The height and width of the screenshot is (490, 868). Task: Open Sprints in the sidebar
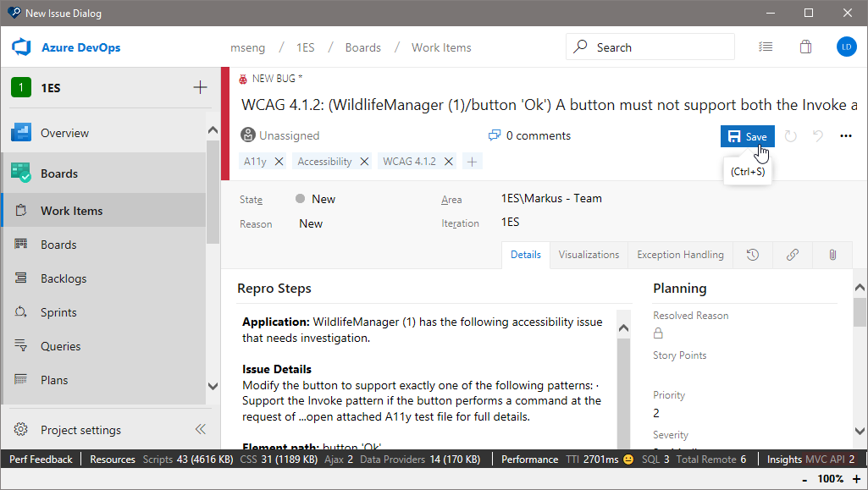tap(105, 312)
